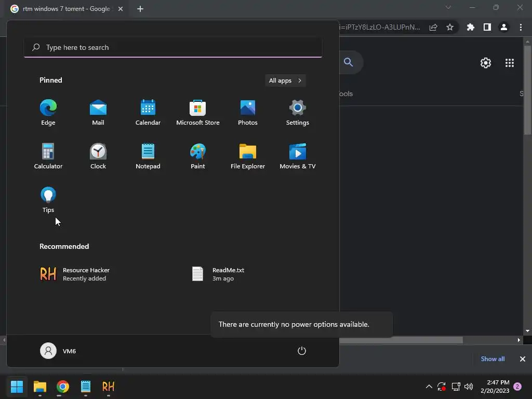Bookmark this page with the star icon

click(x=450, y=27)
